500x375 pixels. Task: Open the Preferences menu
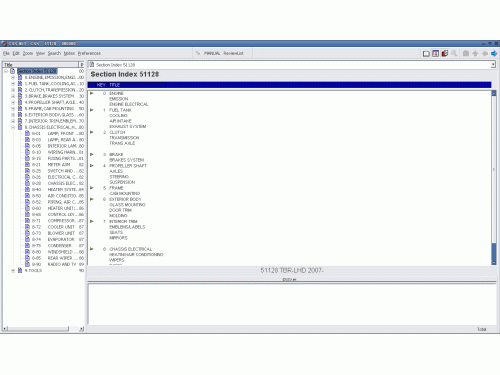pyautogui.click(x=89, y=53)
